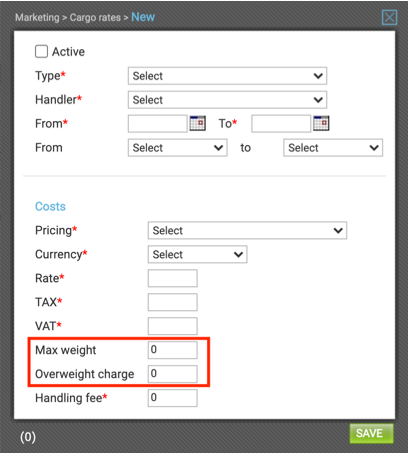Screen dimensions: 409x453
Task: Choose origin in From Select dropdown
Action: (x=178, y=148)
